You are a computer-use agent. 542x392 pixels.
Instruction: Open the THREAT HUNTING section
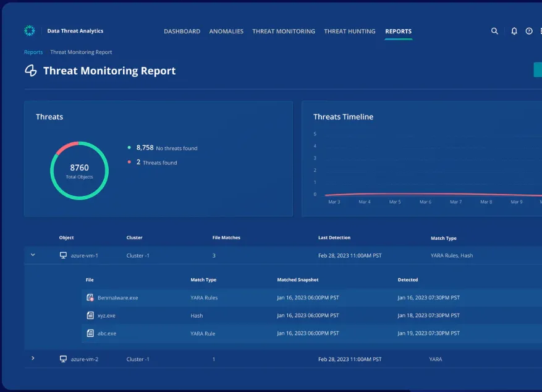349,31
